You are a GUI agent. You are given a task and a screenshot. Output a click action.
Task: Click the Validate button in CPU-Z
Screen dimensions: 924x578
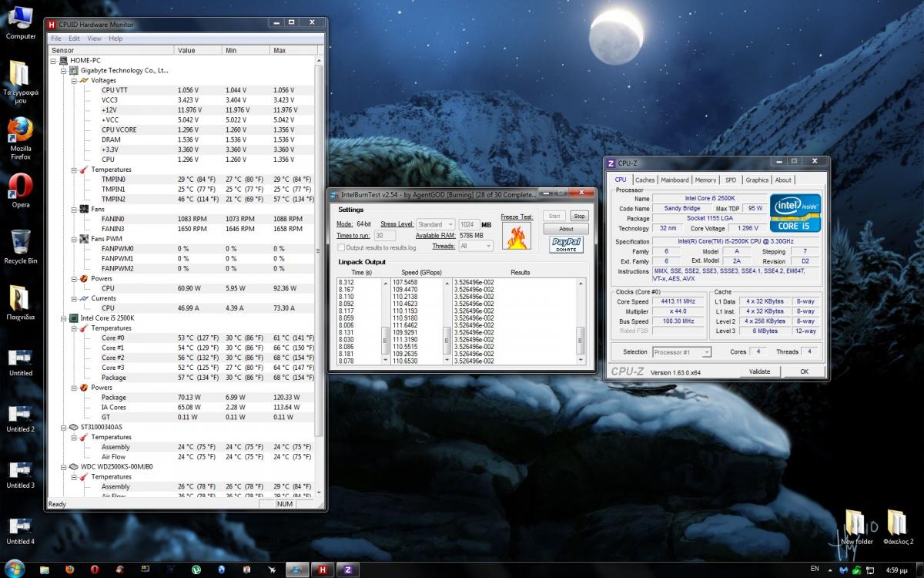(x=759, y=371)
